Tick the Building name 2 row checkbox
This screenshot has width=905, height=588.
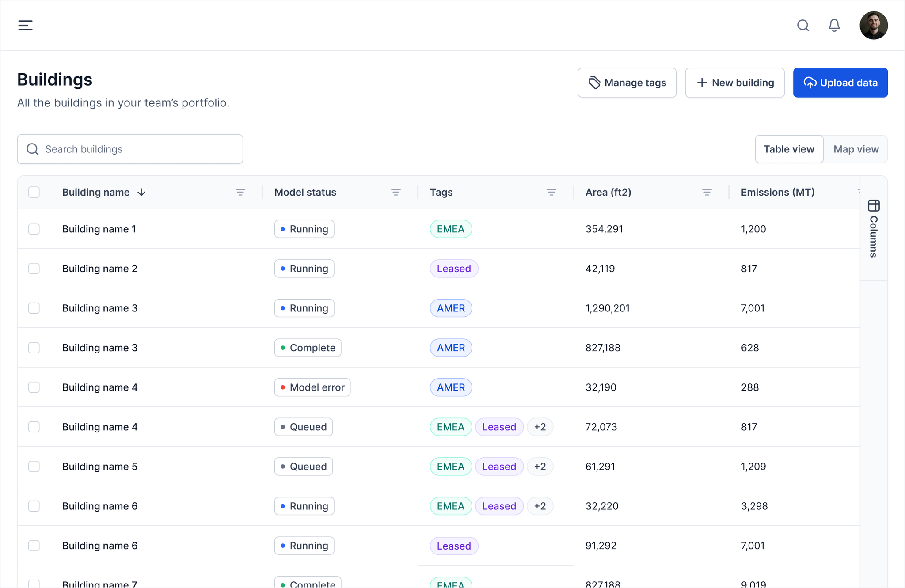(34, 269)
